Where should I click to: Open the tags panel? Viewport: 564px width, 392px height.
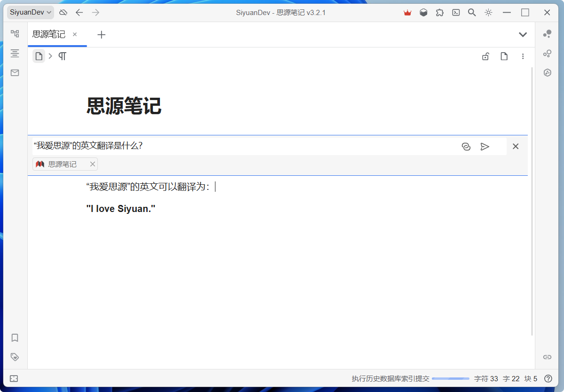tap(15, 357)
